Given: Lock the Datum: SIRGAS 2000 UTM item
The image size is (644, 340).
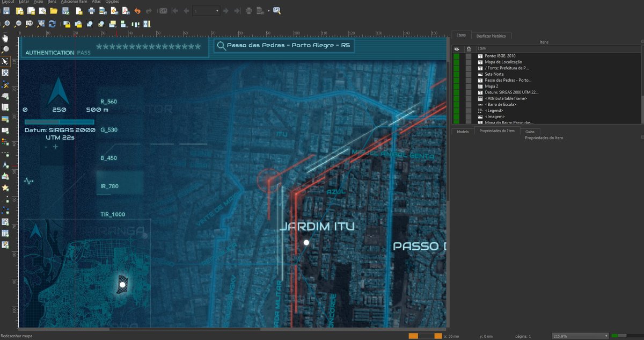Looking at the screenshot, I should click(x=469, y=92).
